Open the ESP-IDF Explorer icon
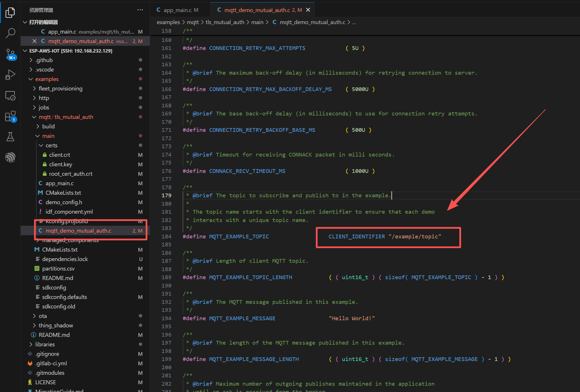Screen dimensions: 580x392 (10, 157)
